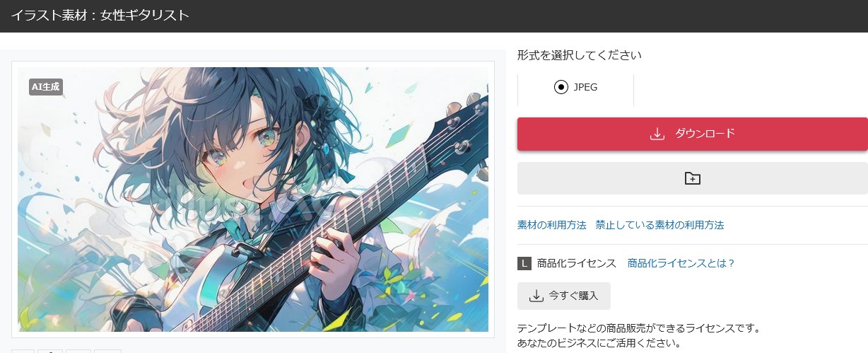Click the JPEG format label
This screenshot has width=868, height=353.
pos(585,87)
